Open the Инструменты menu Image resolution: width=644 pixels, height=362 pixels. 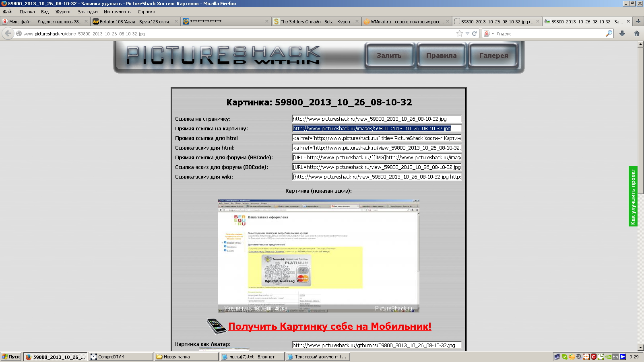118,12
